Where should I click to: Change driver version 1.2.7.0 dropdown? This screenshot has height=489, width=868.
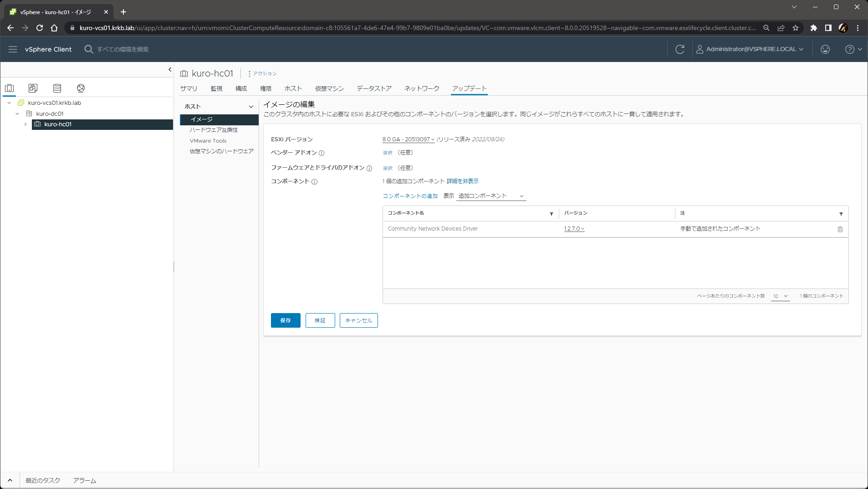(574, 229)
